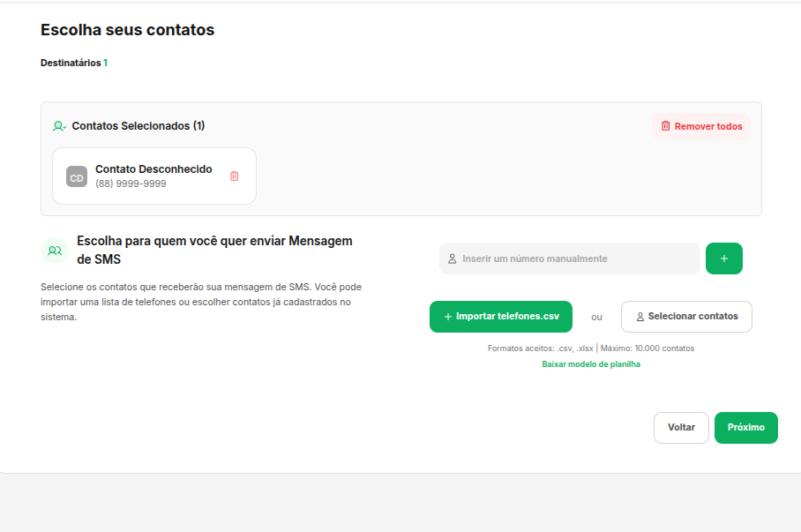
Task: Click the green people icon beside the SMS description
Action: (x=54, y=251)
